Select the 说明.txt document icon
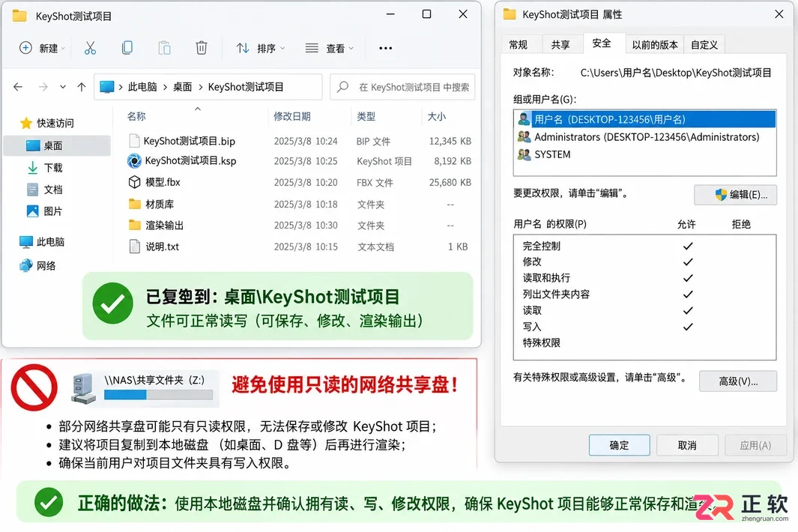 pyautogui.click(x=134, y=247)
